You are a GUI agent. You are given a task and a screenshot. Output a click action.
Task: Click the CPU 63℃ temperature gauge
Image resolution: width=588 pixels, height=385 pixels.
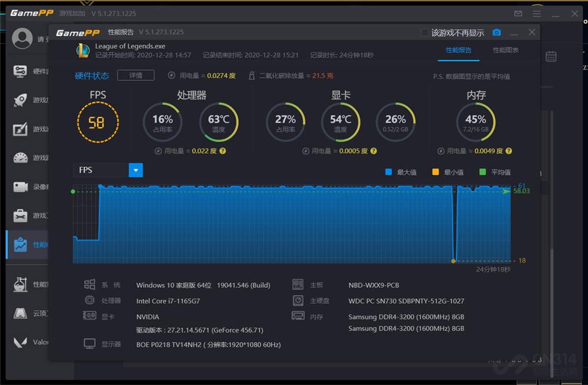tap(219, 122)
